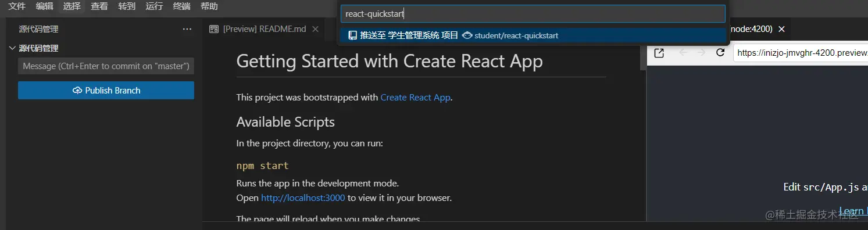The height and width of the screenshot is (230, 868).
Task: Click the react-quickstart repository name input
Action: click(533, 14)
